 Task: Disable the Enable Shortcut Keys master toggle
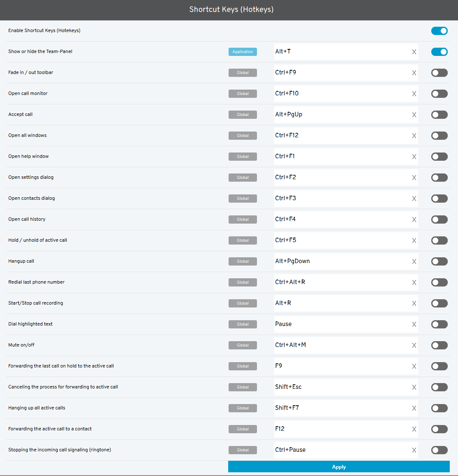[x=439, y=31]
